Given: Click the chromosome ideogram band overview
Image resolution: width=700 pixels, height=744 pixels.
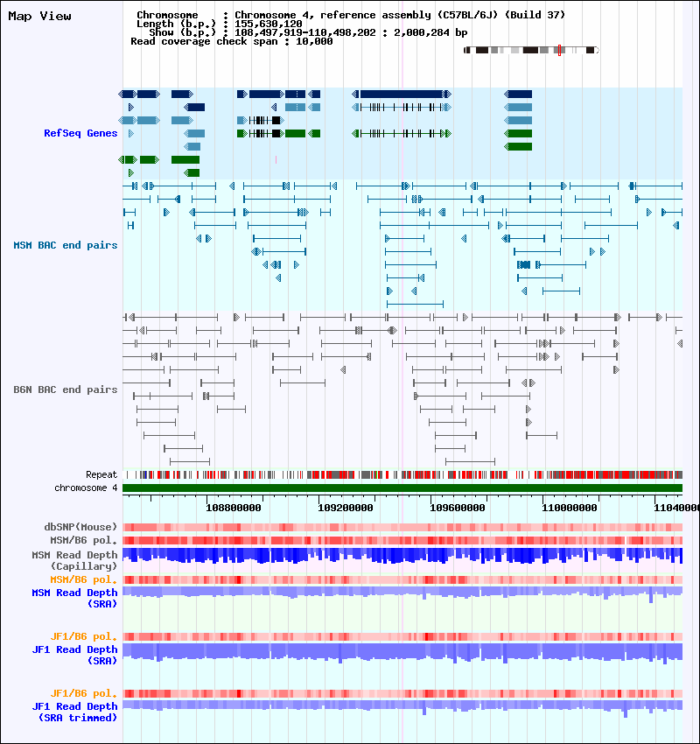Looking at the screenshot, I should coord(531,50).
